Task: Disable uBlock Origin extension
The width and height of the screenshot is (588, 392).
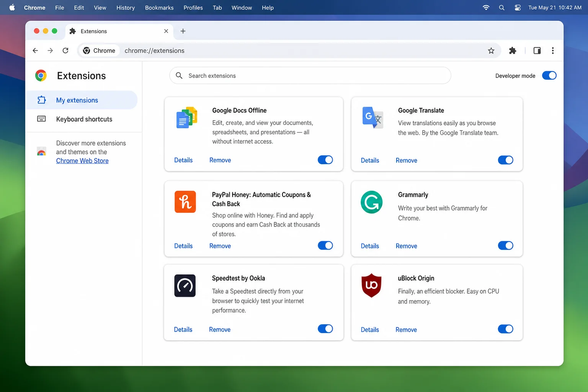Action: click(x=506, y=329)
